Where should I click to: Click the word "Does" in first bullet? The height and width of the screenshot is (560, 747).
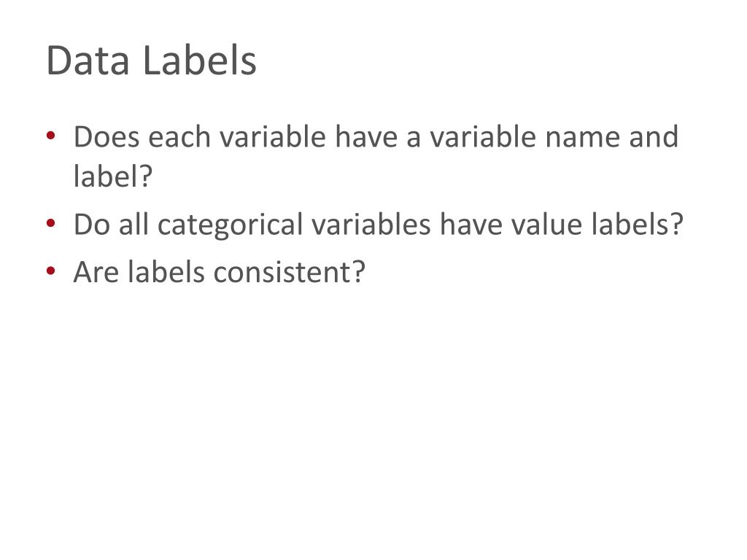(x=107, y=137)
